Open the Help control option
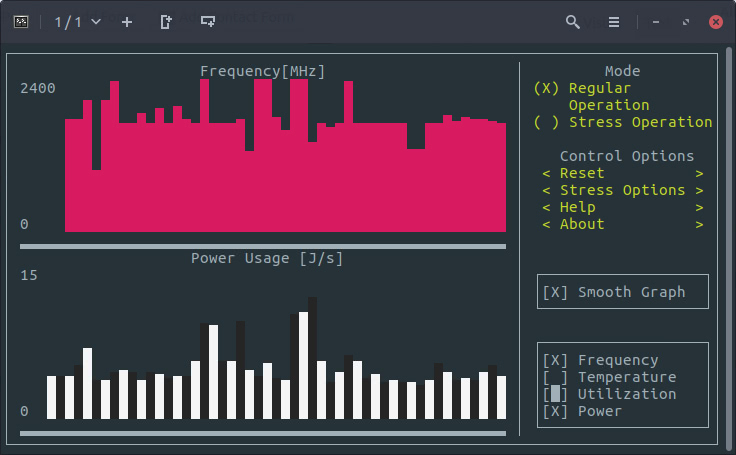This screenshot has width=736, height=455. tap(578, 207)
